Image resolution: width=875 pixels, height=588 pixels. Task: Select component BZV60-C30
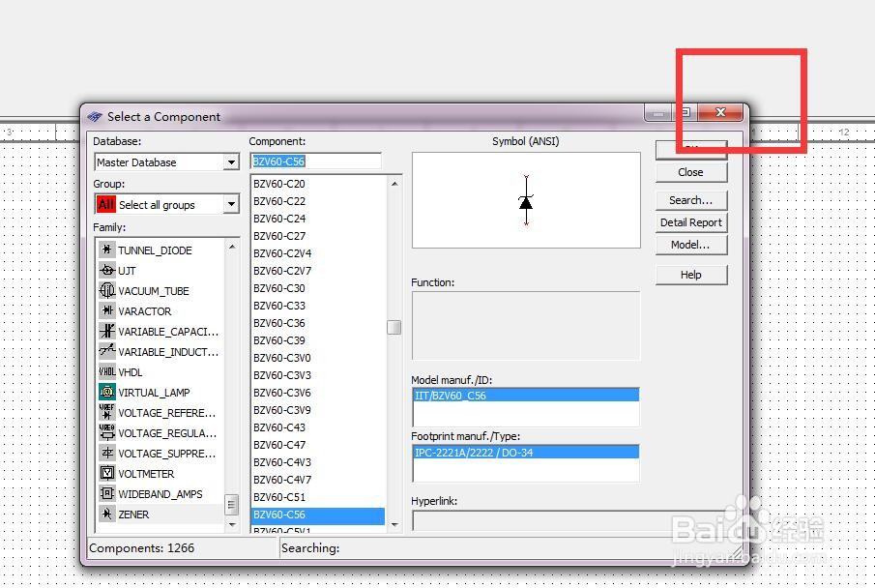(279, 288)
